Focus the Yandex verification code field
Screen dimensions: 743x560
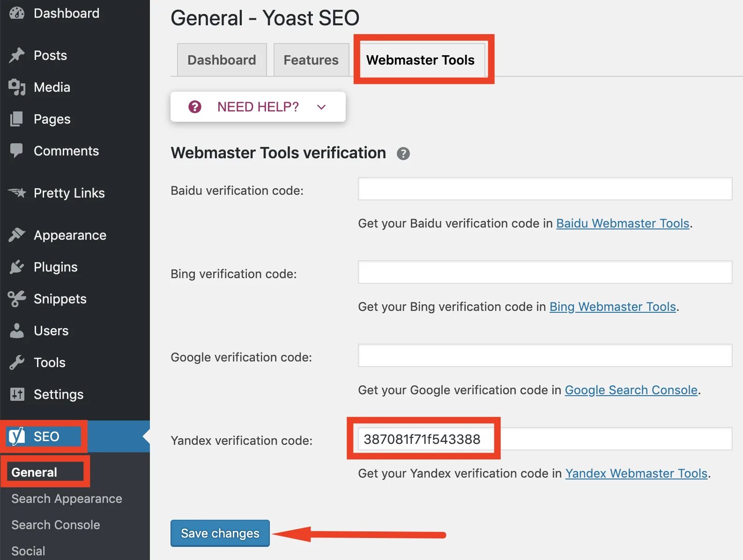(545, 439)
